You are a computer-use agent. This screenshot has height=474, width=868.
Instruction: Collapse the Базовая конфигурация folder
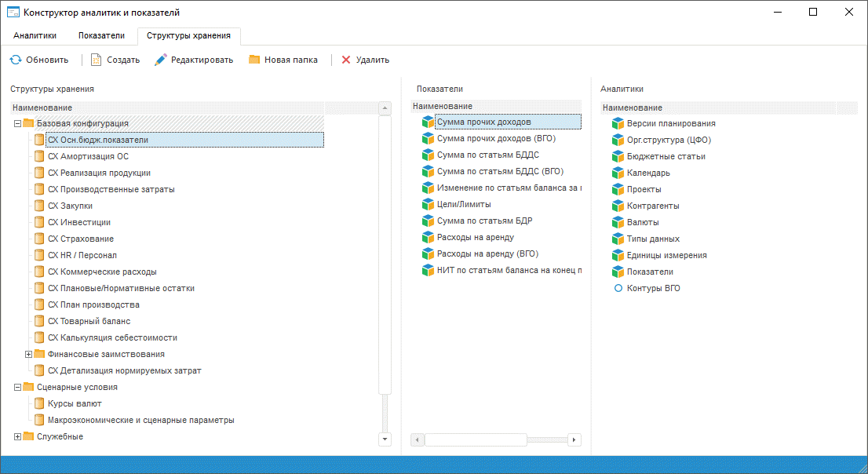(x=17, y=123)
